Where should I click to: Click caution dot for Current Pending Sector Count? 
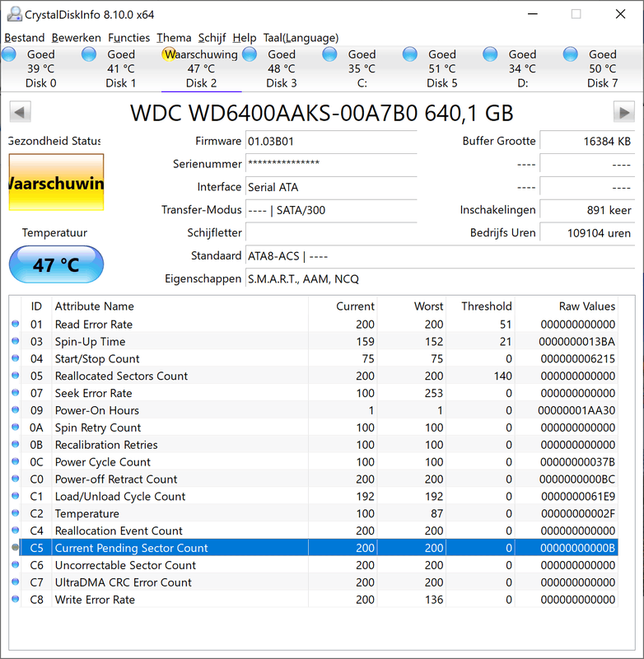pos(16,548)
